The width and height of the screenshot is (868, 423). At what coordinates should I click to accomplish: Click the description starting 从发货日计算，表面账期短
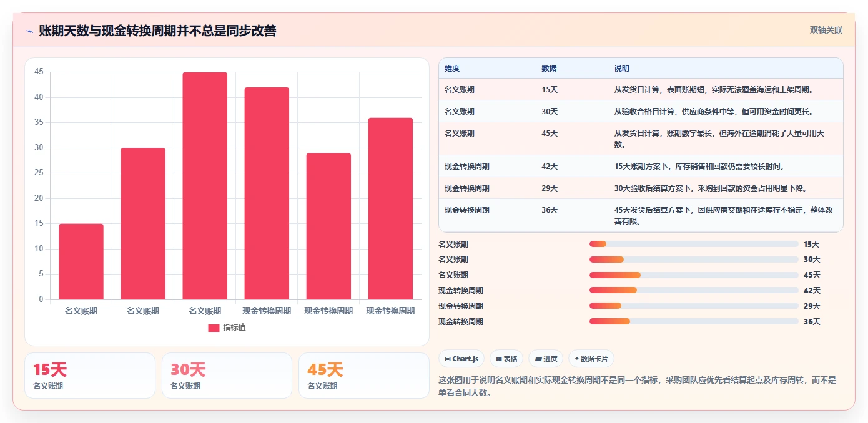coord(714,90)
